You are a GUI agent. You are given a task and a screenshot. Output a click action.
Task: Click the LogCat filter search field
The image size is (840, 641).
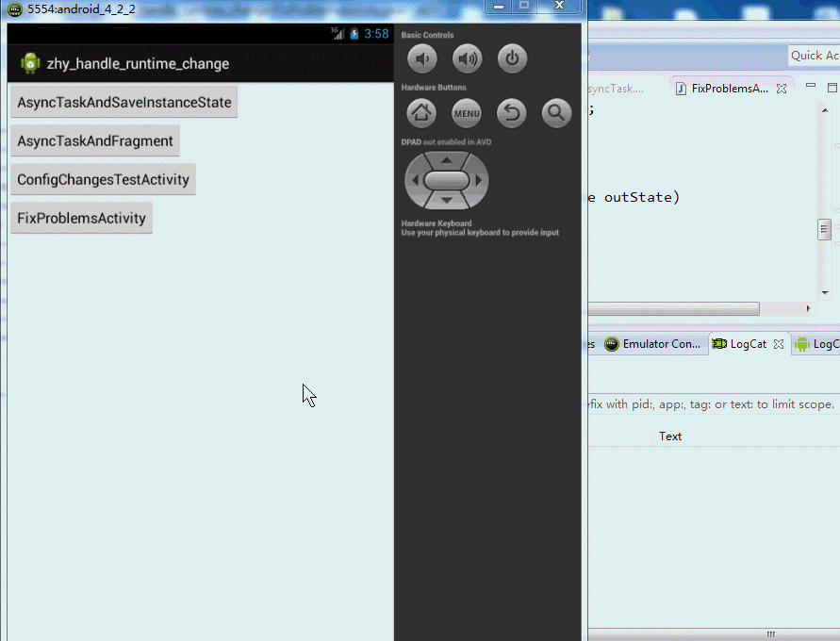click(x=714, y=404)
